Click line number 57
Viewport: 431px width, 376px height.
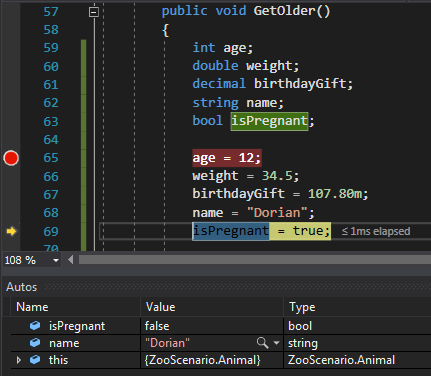tap(51, 12)
